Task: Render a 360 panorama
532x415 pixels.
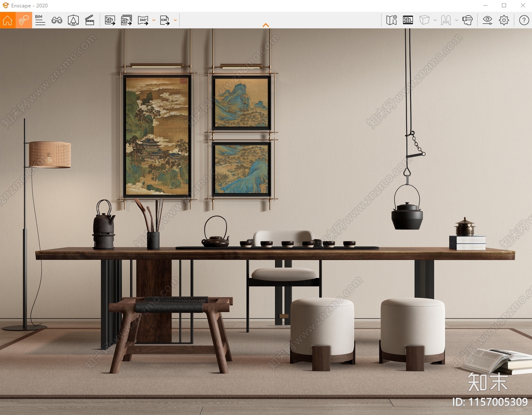Action: pos(143,20)
